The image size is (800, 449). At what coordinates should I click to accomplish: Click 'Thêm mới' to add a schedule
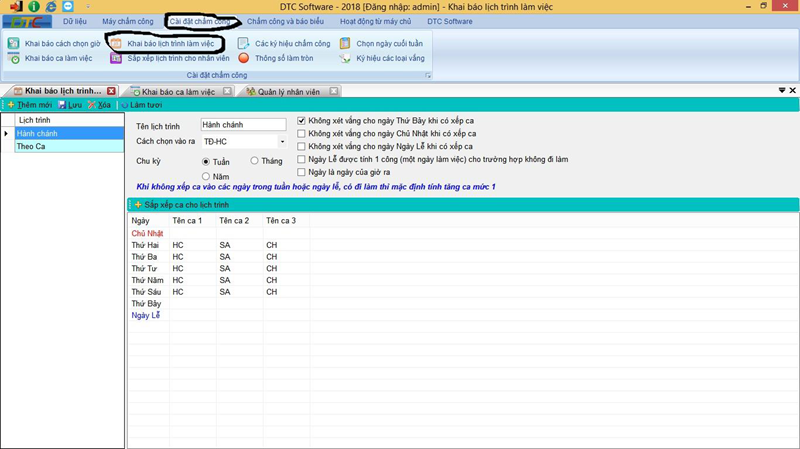(x=30, y=105)
